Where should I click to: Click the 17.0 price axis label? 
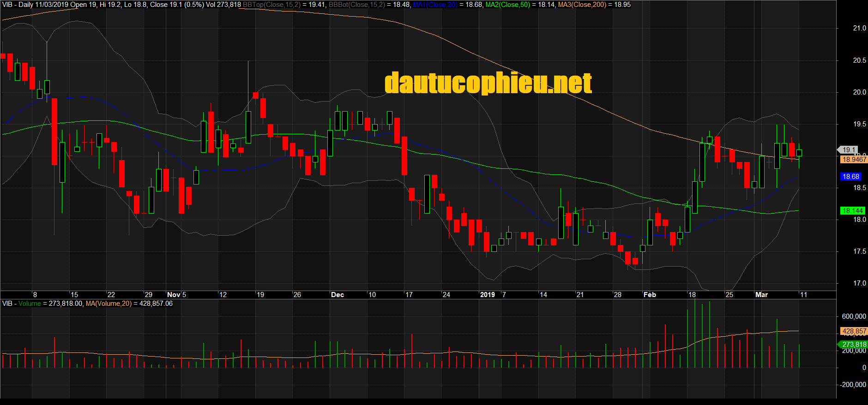859,283
